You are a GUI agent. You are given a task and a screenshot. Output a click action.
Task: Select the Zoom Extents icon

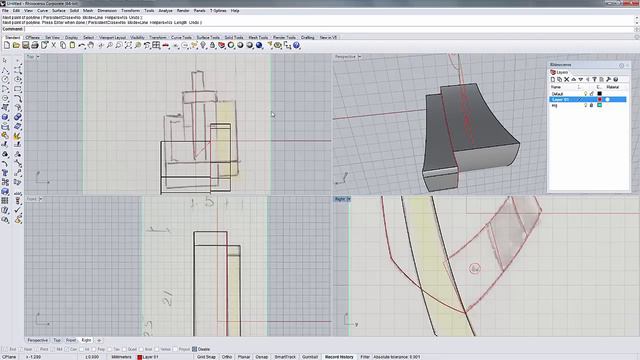click(128, 45)
